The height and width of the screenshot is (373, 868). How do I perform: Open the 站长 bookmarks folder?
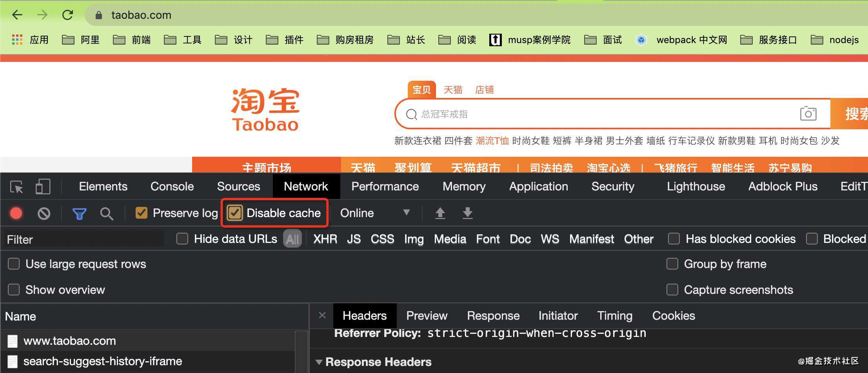tap(406, 40)
